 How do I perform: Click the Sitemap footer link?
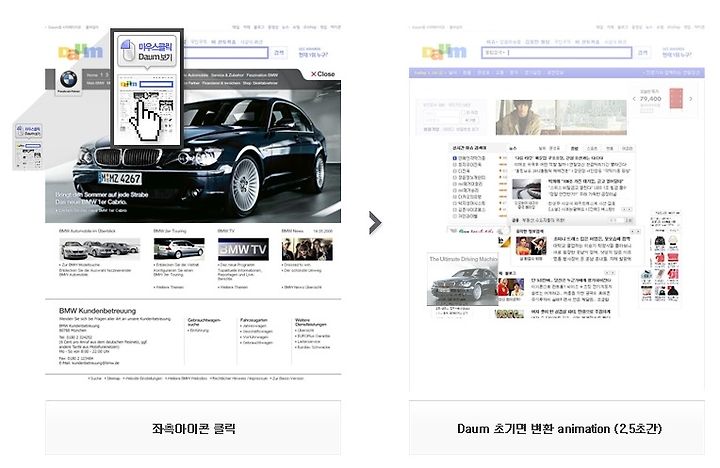click(x=112, y=378)
